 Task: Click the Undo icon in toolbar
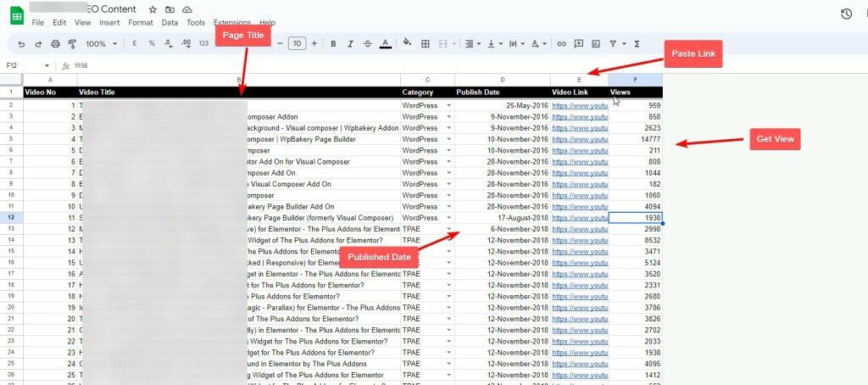coord(19,43)
